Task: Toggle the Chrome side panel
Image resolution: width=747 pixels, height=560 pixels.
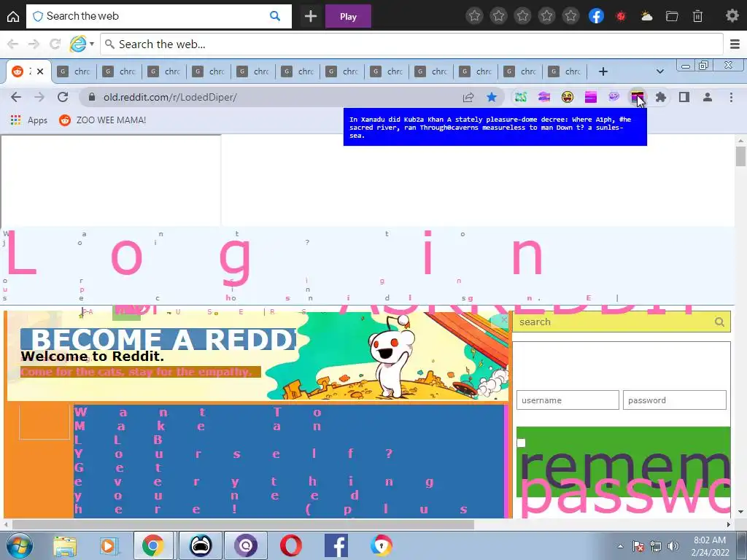Action: tap(684, 97)
